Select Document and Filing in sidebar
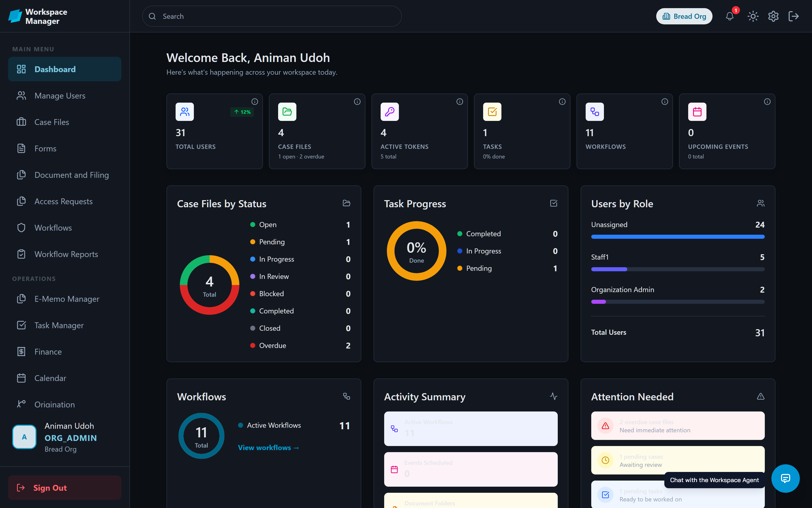The height and width of the screenshot is (508, 812). click(64, 175)
